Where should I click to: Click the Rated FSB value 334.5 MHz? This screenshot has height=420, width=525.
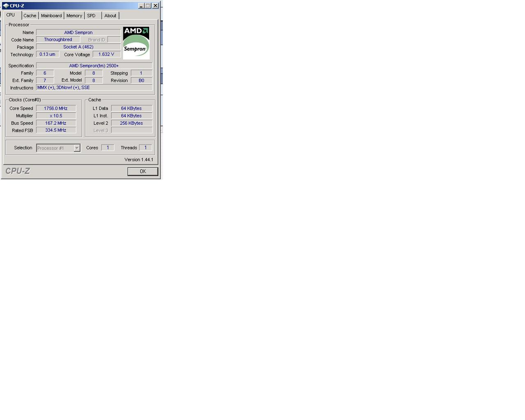[x=56, y=130]
